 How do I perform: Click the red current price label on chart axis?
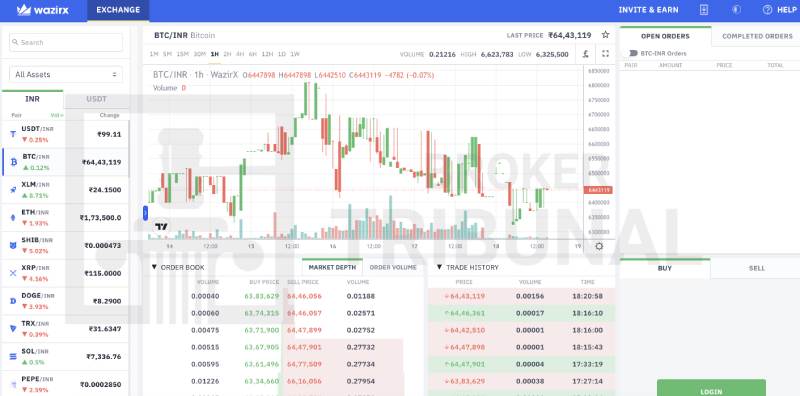point(598,190)
